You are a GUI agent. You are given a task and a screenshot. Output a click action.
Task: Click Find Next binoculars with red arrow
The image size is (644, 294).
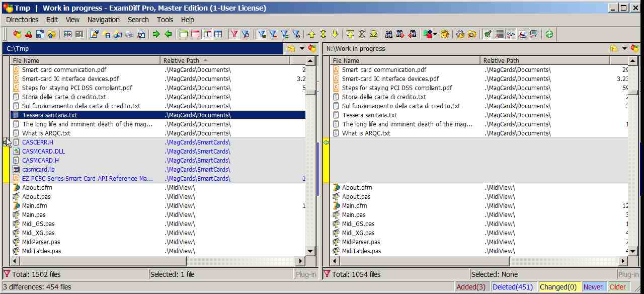pos(400,34)
